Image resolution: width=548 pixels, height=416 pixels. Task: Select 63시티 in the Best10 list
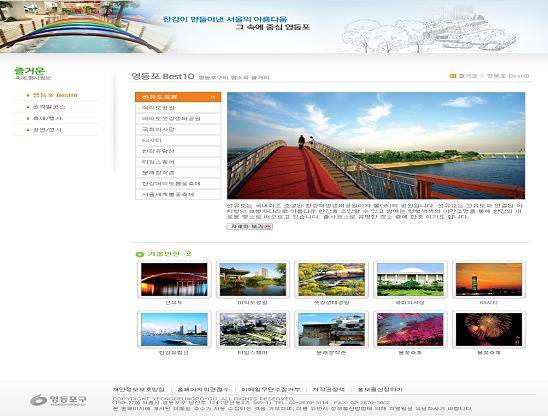coord(178,140)
